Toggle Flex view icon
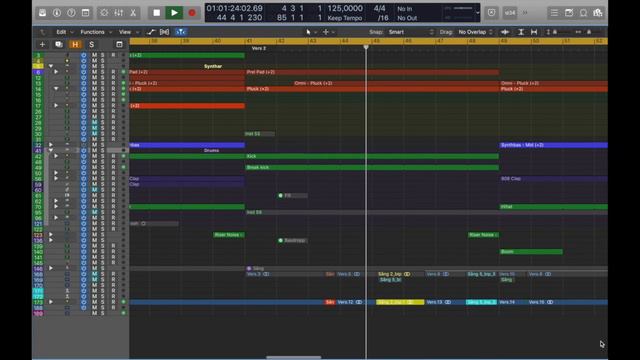640x360 pixels. 164,32
